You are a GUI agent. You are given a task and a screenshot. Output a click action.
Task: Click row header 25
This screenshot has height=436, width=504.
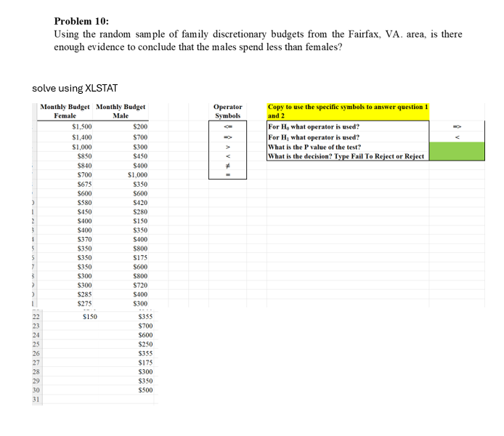pyautogui.click(x=36, y=344)
